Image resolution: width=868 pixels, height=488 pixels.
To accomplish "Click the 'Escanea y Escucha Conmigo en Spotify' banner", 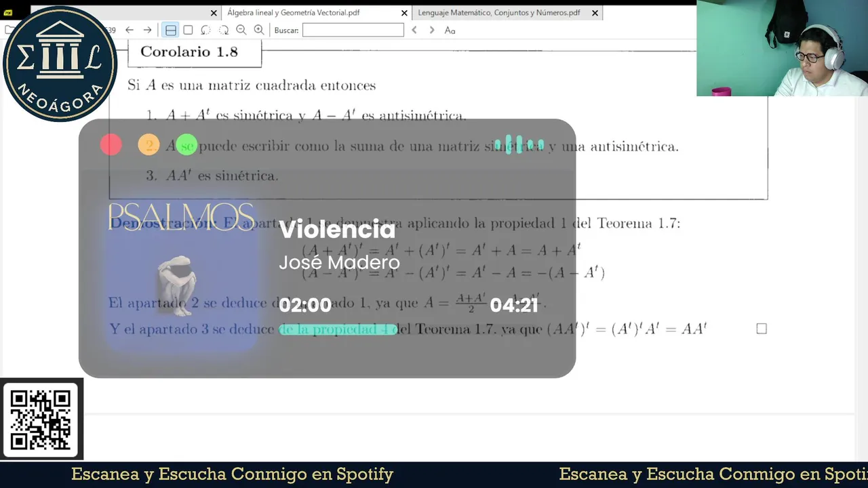I will 232,474.
